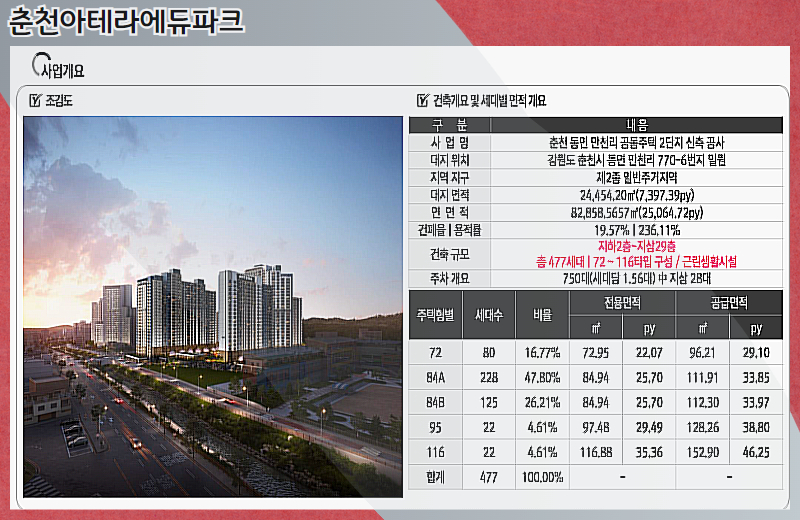Click the 지역 지구 row label
The height and width of the screenshot is (520, 800).
(x=449, y=178)
